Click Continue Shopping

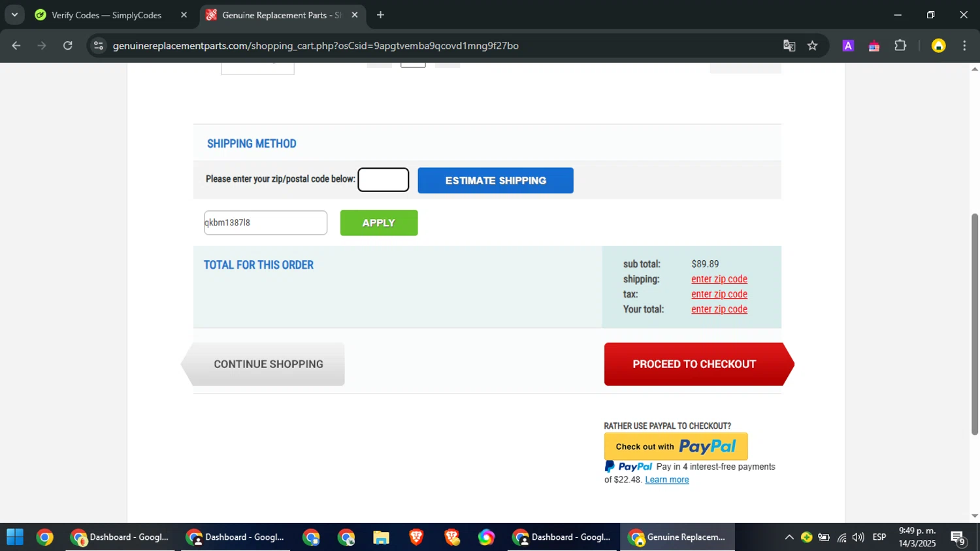point(263,364)
